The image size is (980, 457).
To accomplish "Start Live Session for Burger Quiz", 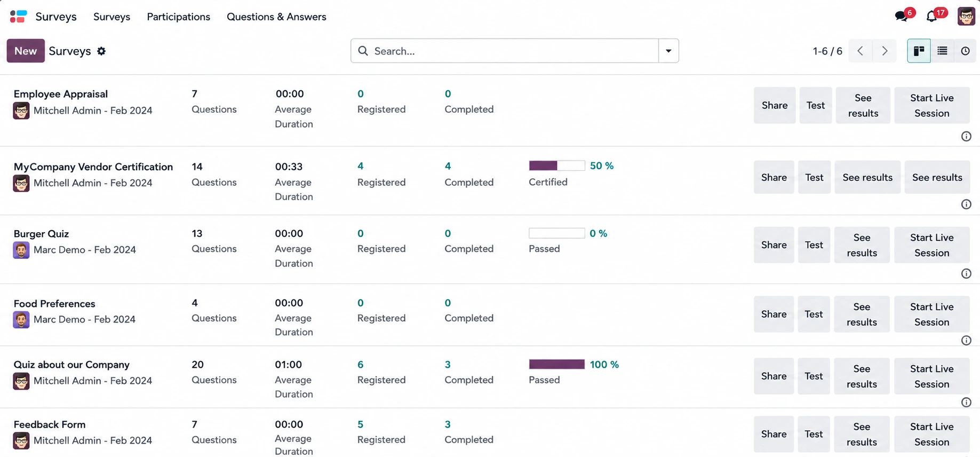I will 932,245.
